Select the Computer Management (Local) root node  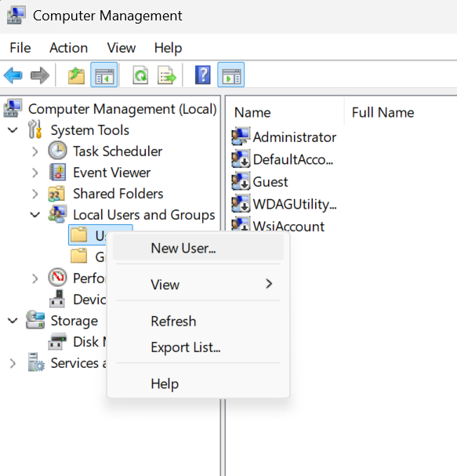(x=122, y=109)
